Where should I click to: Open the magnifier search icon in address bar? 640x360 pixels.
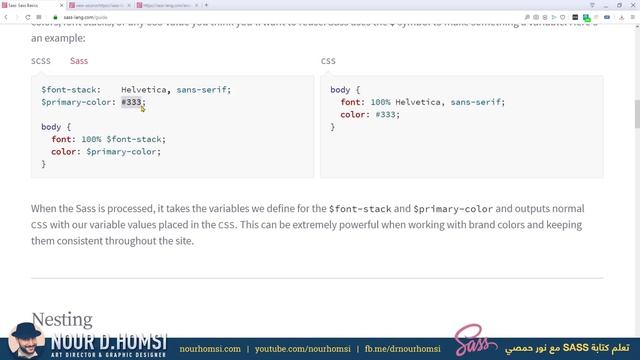[527, 17]
